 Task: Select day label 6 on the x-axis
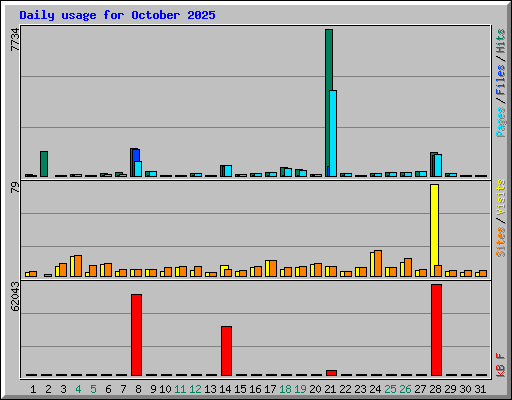108,389
